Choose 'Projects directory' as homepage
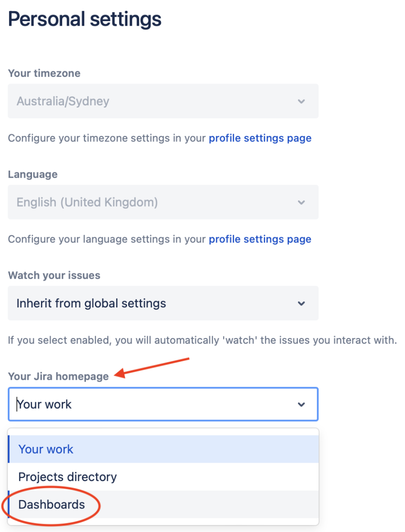 [x=67, y=477]
